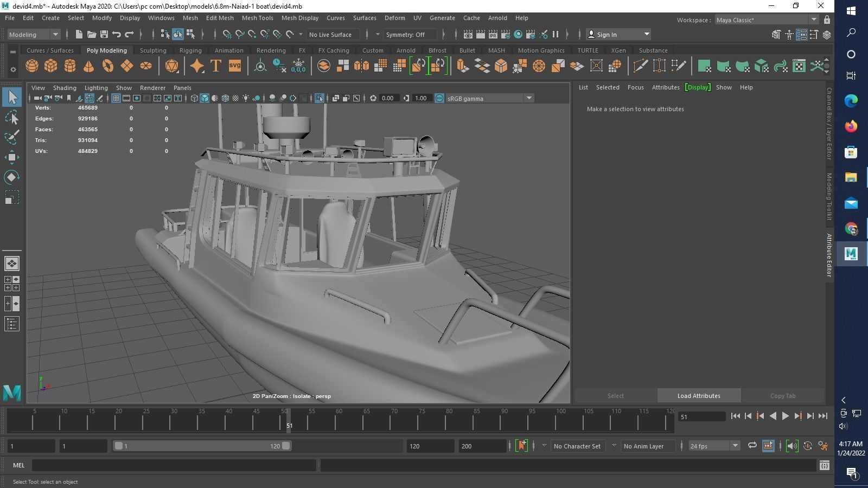Click the Extrude shelf icon

463,66
